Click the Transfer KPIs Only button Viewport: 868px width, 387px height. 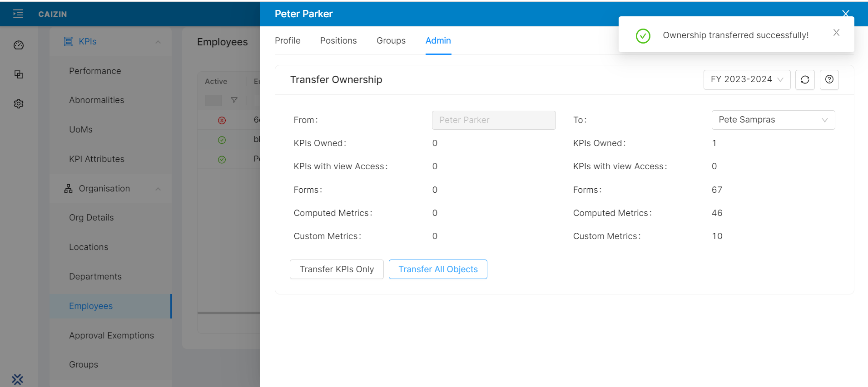click(x=337, y=269)
